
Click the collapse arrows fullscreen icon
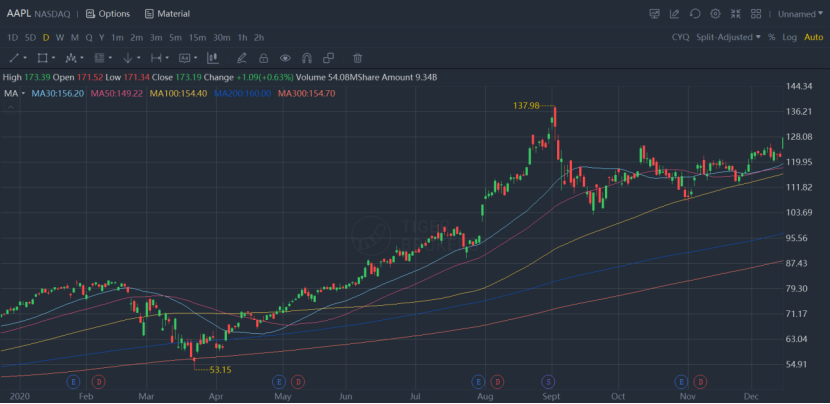(x=736, y=14)
